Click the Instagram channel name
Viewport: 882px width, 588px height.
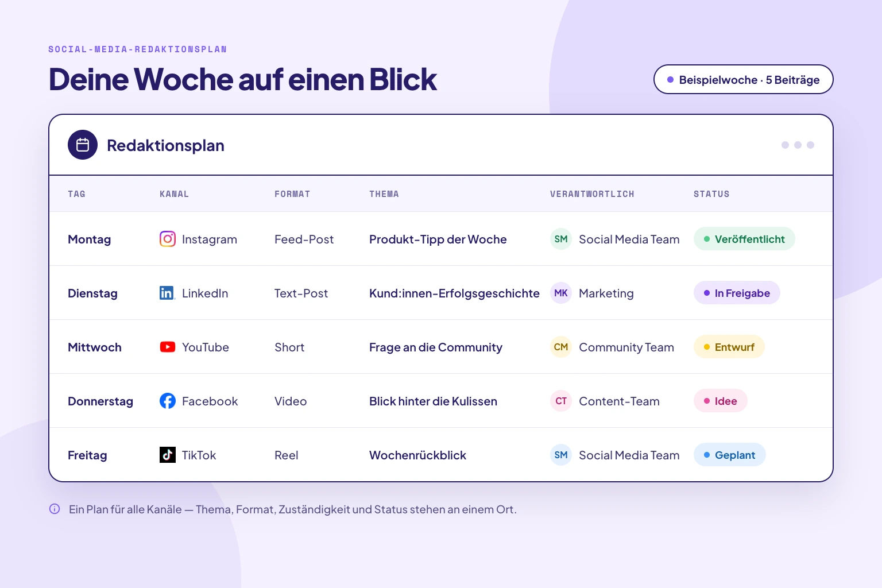tap(210, 239)
